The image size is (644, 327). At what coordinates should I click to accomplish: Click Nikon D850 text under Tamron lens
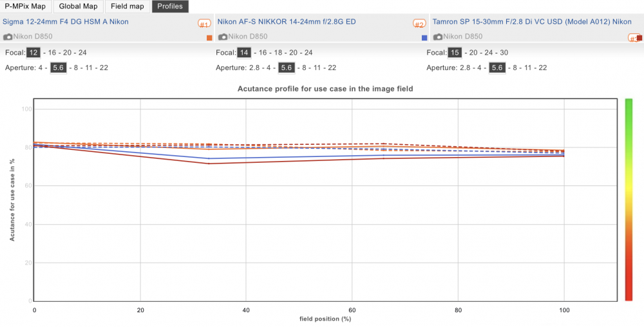point(462,37)
